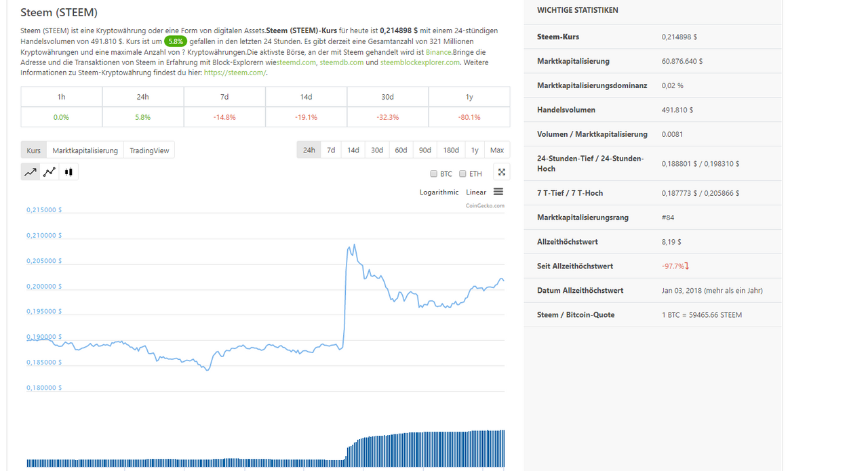The image size is (868, 471).
Task: Select the candlestick chart icon
Action: (68, 172)
